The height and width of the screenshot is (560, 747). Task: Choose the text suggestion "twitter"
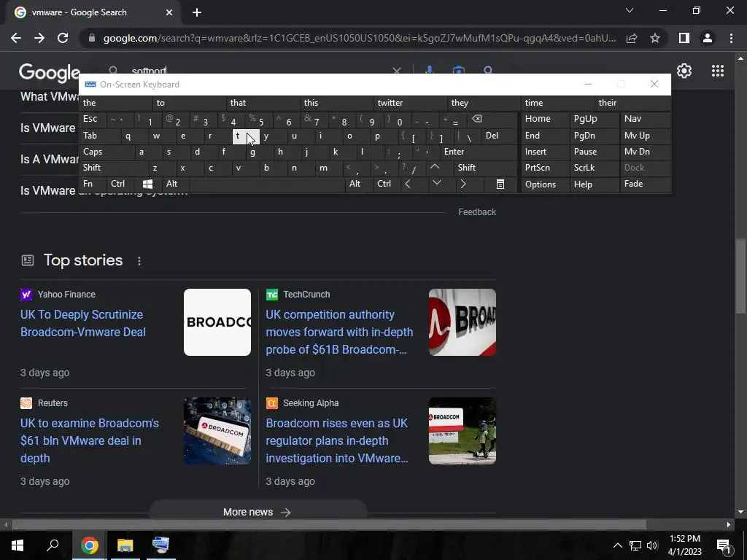coord(410,103)
